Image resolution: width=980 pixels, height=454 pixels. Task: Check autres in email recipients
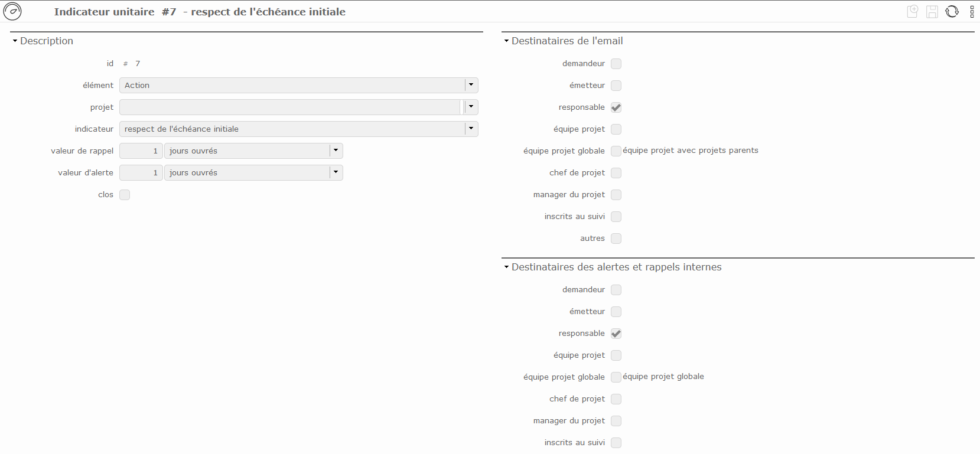click(x=616, y=239)
